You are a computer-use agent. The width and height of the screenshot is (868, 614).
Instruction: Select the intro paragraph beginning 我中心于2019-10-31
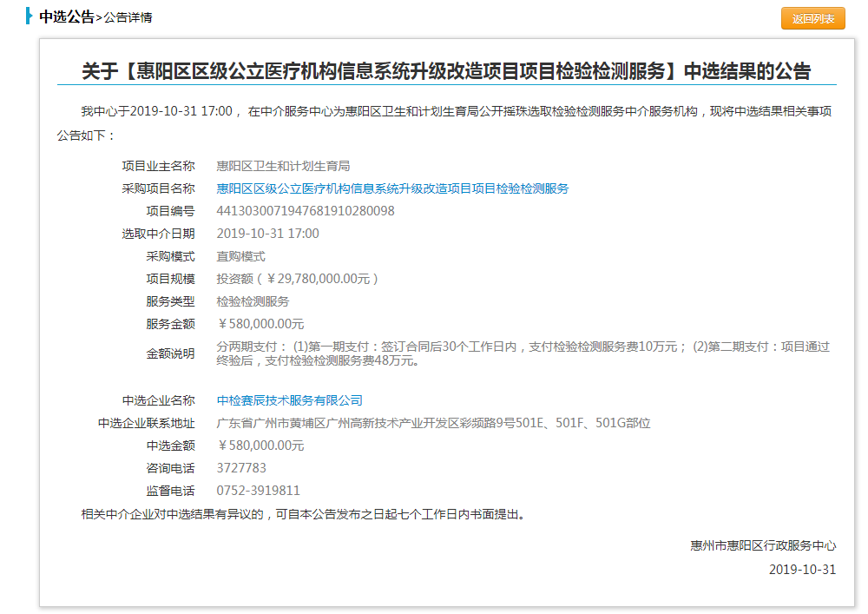pyautogui.click(x=444, y=123)
